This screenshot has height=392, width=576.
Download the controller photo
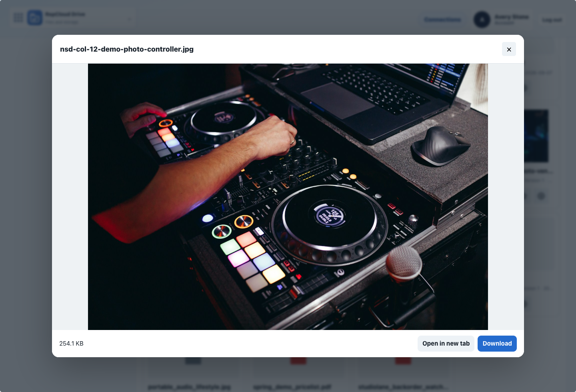(x=497, y=344)
